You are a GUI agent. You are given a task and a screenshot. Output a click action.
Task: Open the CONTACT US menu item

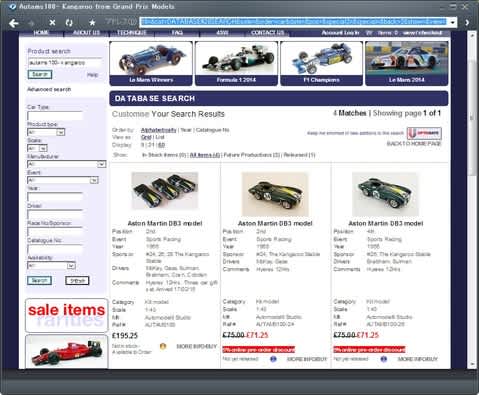[x=267, y=33]
